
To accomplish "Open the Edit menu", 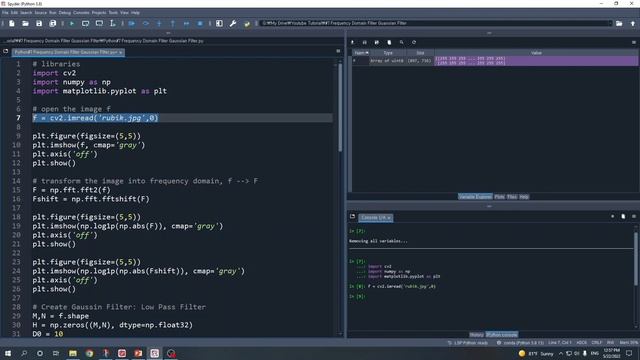I will [x=14, y=13].
